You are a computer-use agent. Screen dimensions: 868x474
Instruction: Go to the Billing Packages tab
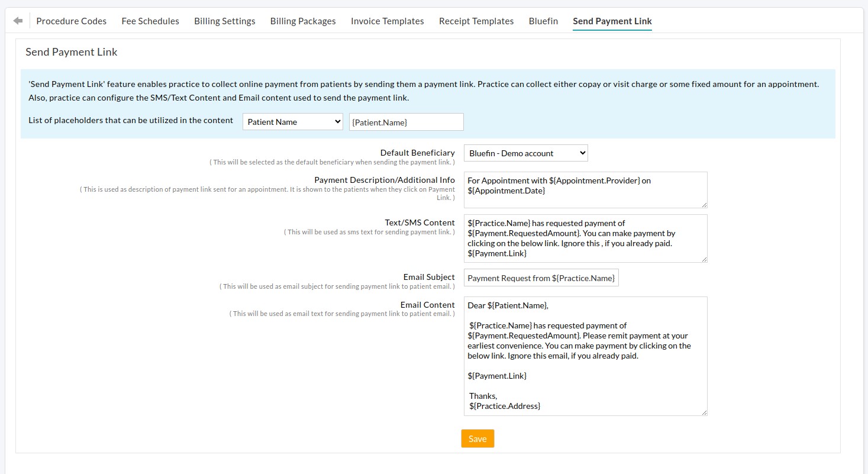303,21
